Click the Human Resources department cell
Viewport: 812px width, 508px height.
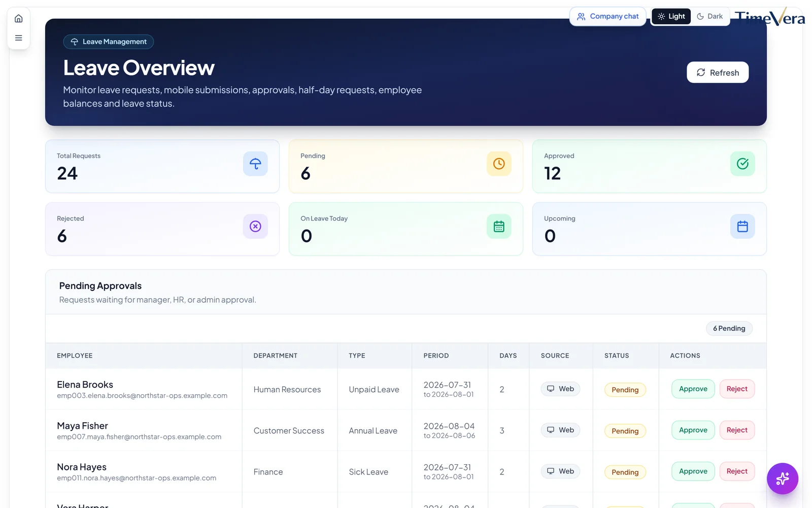coord(287,390)
